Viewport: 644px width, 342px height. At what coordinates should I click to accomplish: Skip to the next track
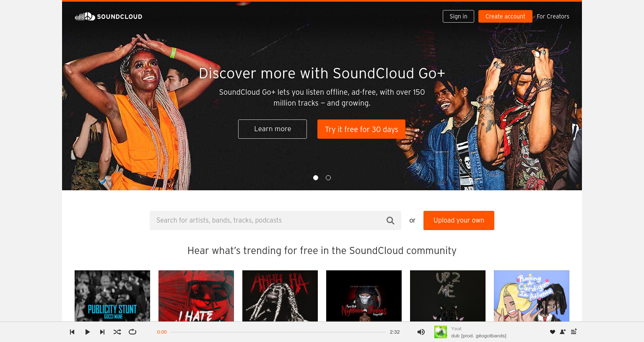point(102,332)
